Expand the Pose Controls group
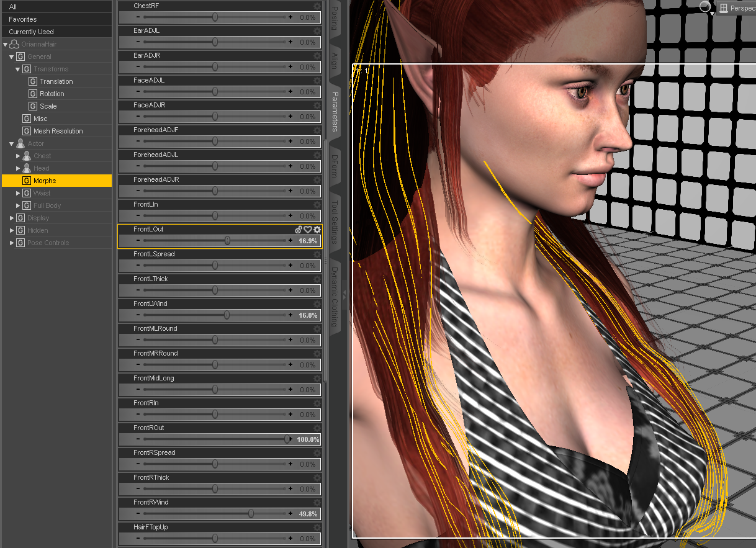Image resolution: width=756 pixels, height=548 pixels. [12, 243]
